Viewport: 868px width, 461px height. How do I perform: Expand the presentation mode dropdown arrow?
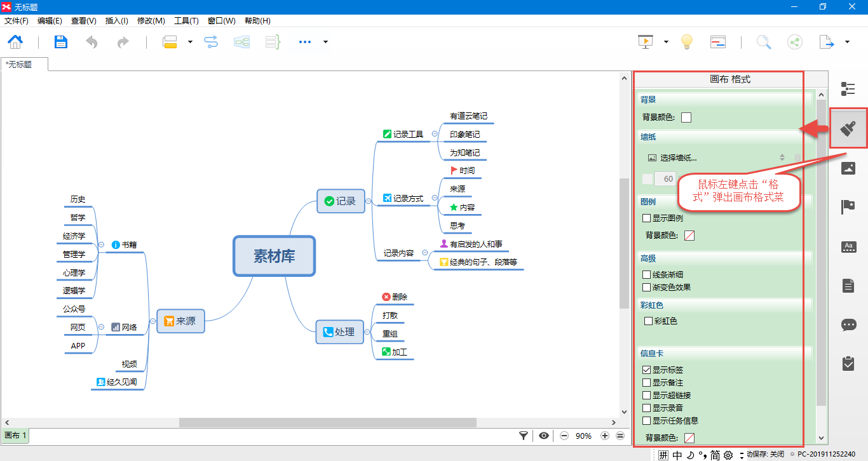(x=666, y=43)
